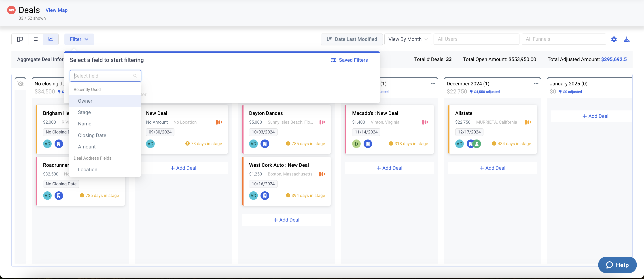The width and height of the screenshot is (644, 279).
Task: Click D owner avatar on Macado's card
Action: pyautogui.click(x=356, y=144)
